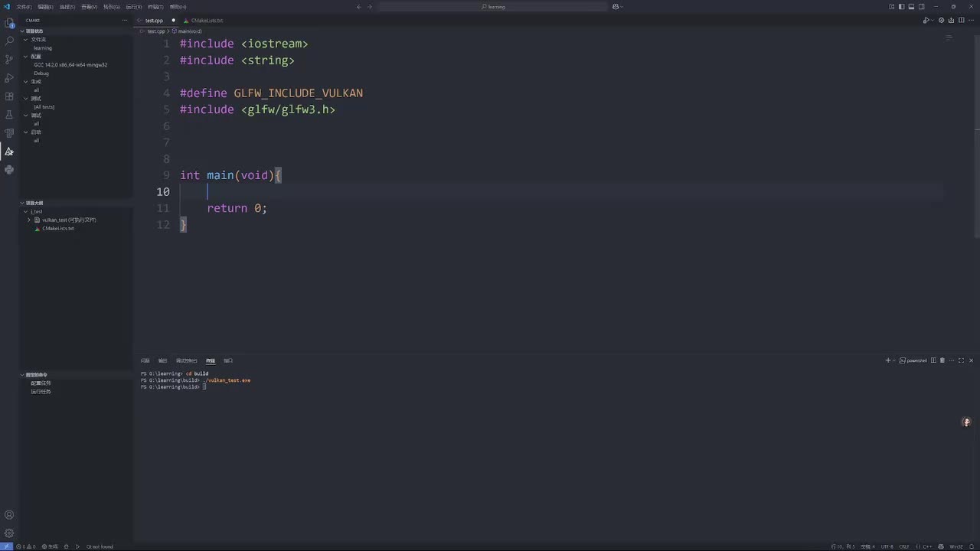
Task: Click main(void) in the breadcrumb
Action: pos(188,31)
